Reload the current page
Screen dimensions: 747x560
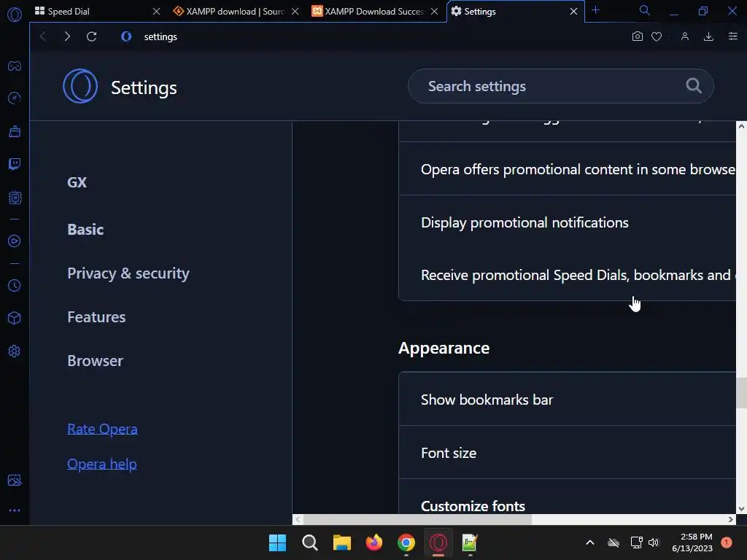point(91,36)
